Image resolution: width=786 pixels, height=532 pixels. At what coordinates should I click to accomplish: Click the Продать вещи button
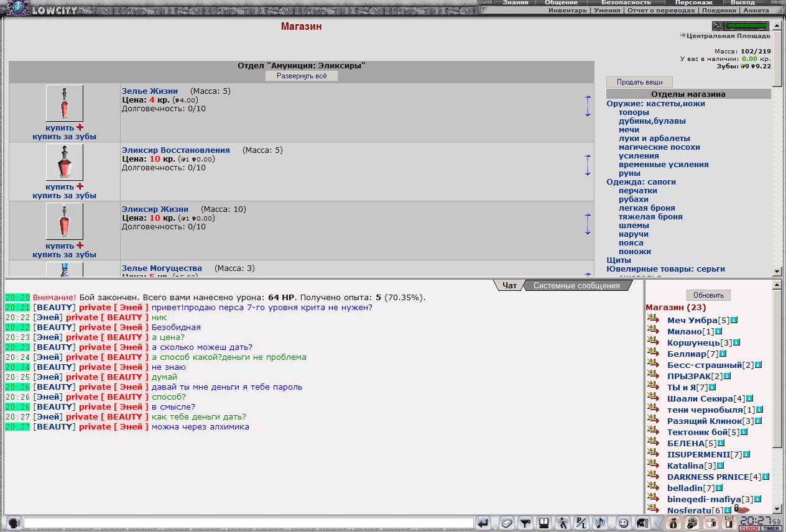639,82
